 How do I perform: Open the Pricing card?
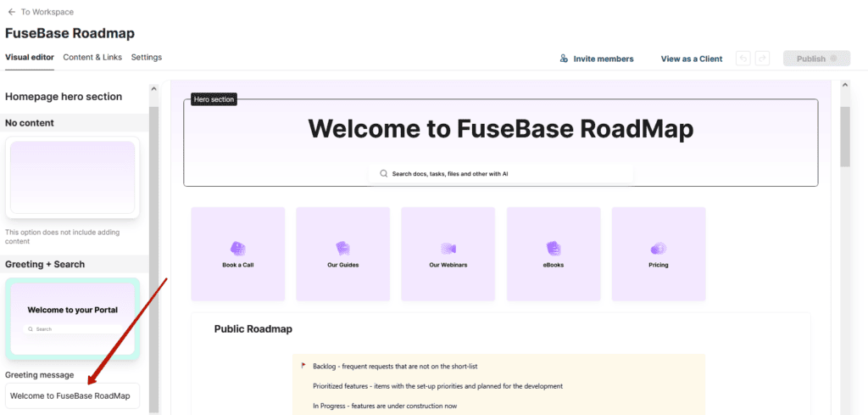pyautogui.click(x=659, y=254)
